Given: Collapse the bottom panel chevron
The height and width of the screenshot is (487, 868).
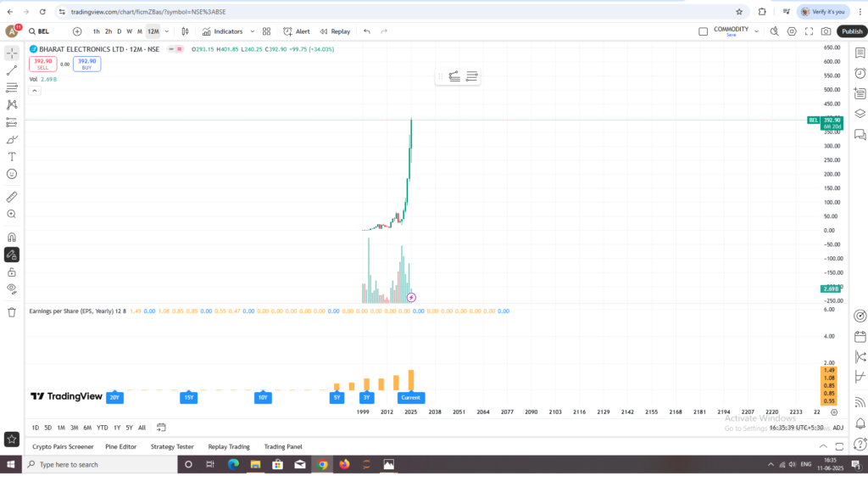Looking at the screenshot, I should [823, 446].
